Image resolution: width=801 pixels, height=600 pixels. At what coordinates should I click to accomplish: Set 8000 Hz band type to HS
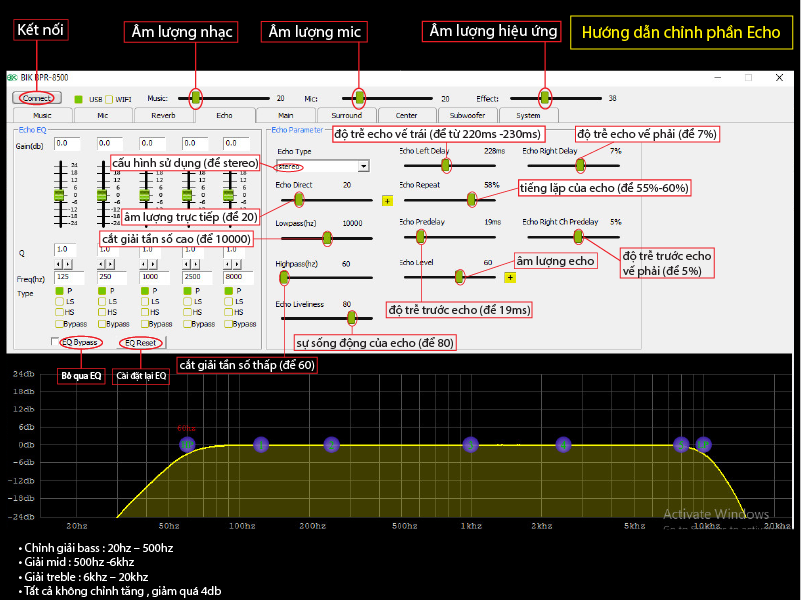point(228,312)
